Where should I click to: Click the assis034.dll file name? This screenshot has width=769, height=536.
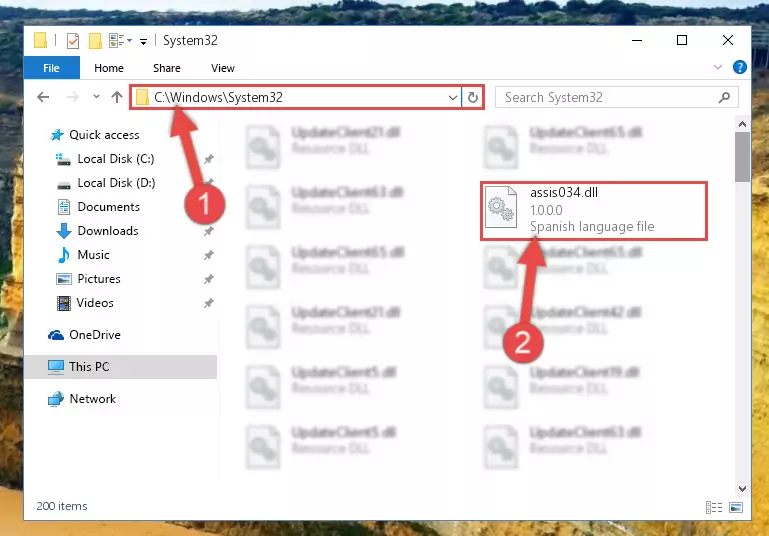coord(564,193)
